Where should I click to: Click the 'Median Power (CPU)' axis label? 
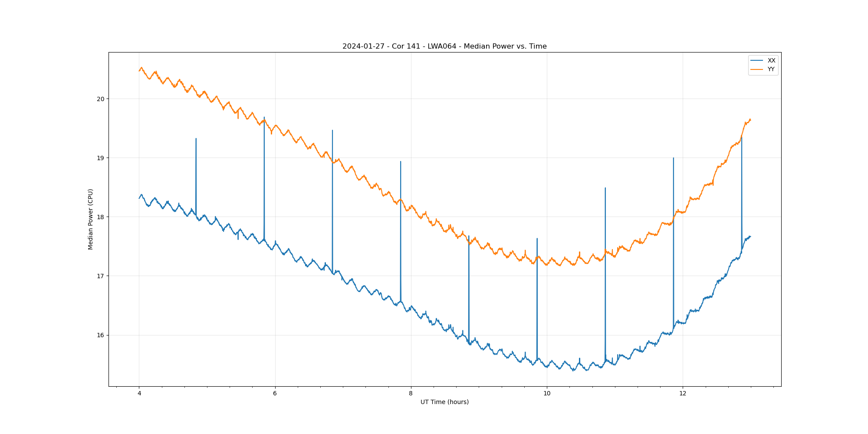click(x=91, y=219)
